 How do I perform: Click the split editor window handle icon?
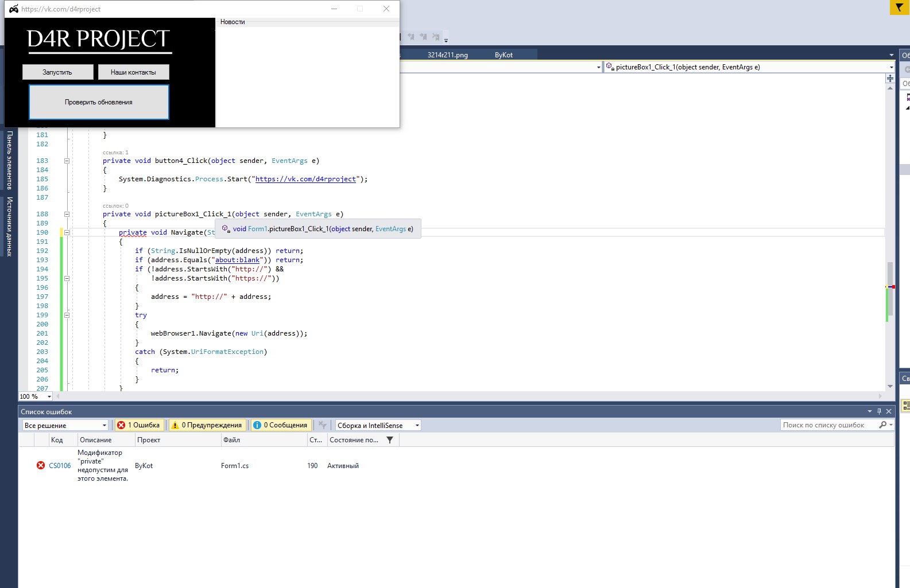[890, 78]
